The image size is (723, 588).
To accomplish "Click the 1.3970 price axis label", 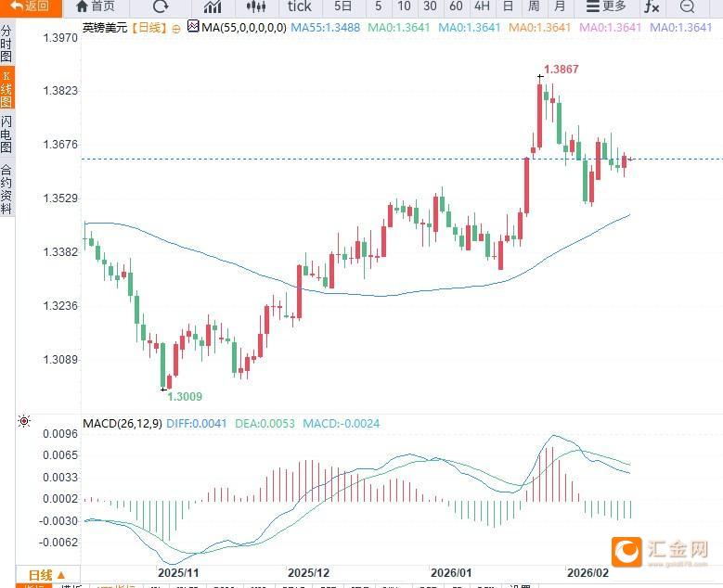I will 60,37.
